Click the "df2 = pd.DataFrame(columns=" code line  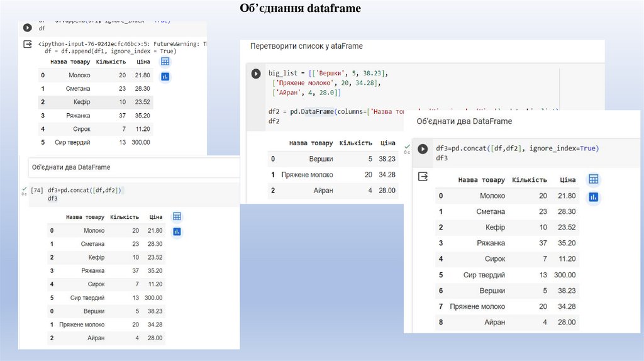[x=336, y=112]
